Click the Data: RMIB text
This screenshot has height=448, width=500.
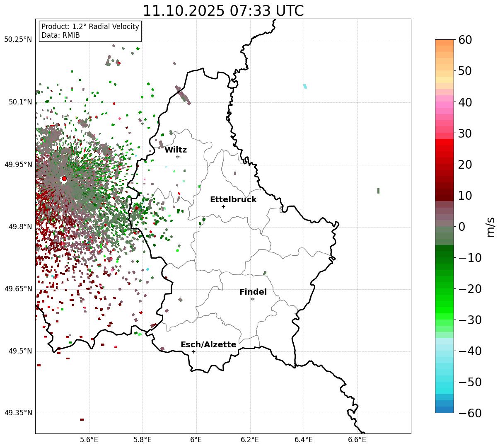(x=60, y=35)
